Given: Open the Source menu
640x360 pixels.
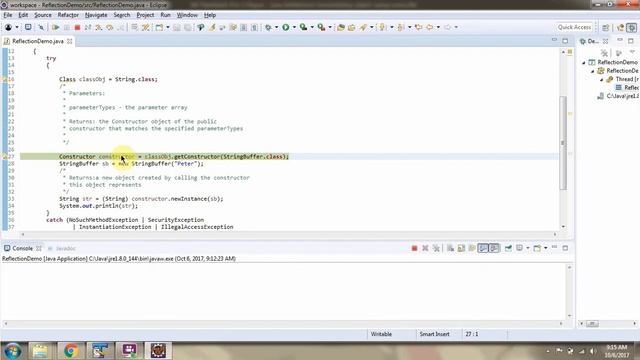Looking at the screenshot, I should 43,15.
